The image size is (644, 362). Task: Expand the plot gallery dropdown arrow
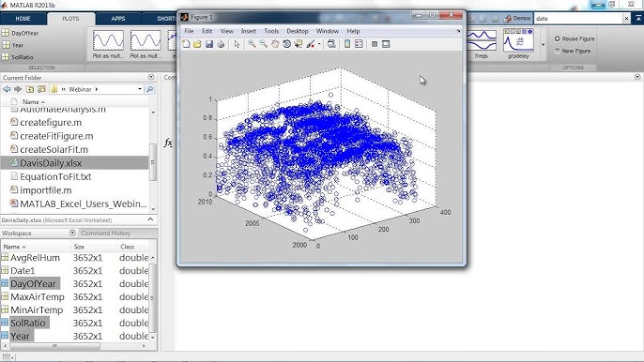(x=543, y=44)
